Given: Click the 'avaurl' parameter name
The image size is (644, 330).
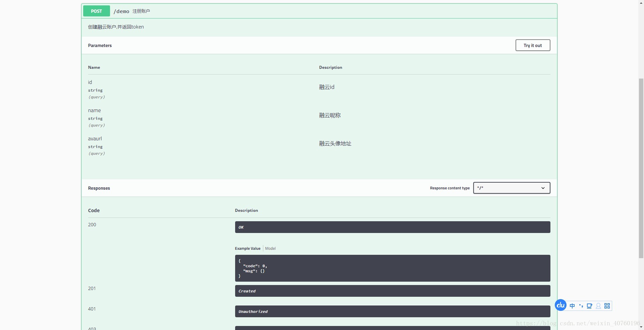Looking at the screenshot, I should coord(95,139).
